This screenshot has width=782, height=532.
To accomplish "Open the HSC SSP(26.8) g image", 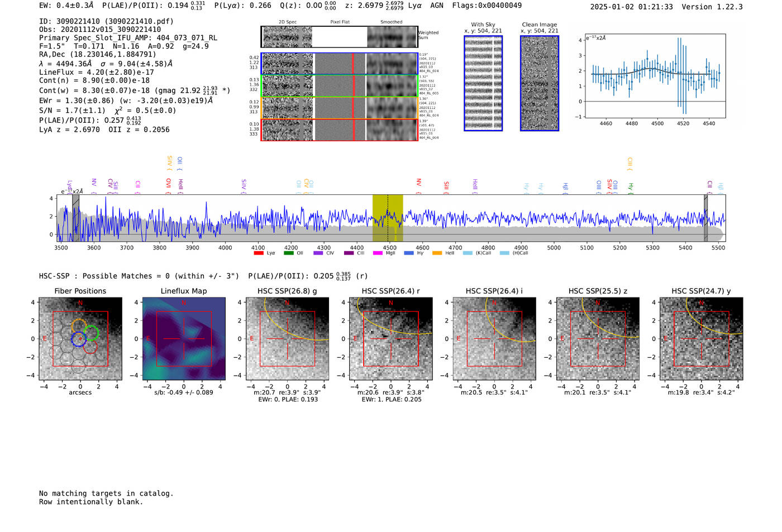I will [x=287, y=339].
